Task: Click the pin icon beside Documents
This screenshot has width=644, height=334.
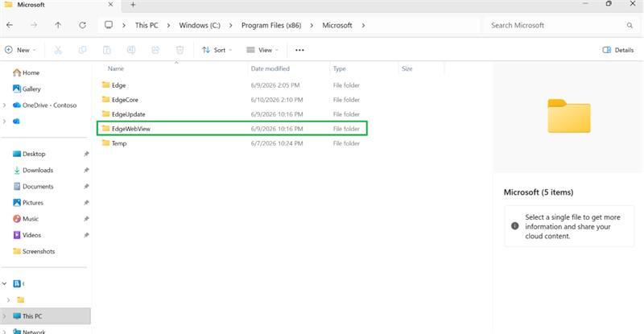Action: click(86, 187)
